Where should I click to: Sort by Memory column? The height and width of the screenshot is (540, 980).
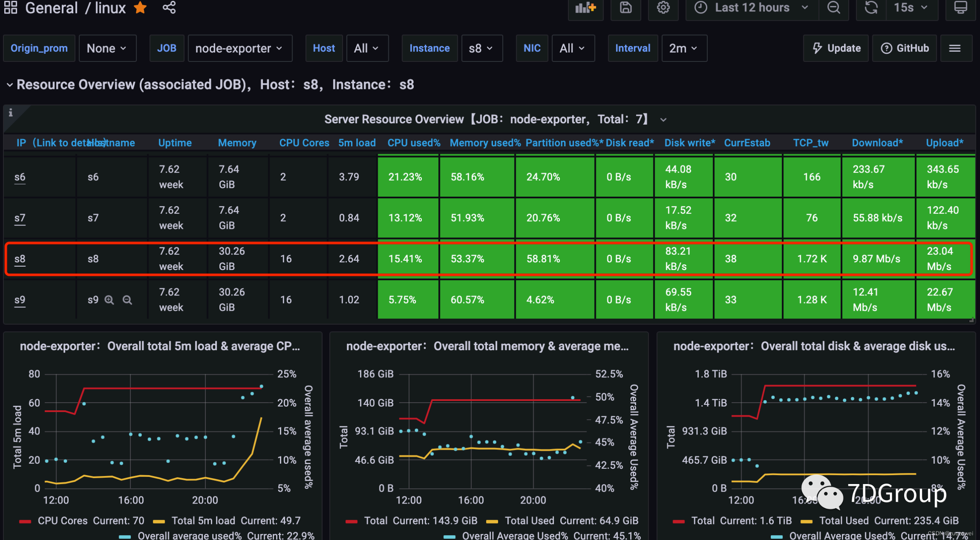click(237, 143)
